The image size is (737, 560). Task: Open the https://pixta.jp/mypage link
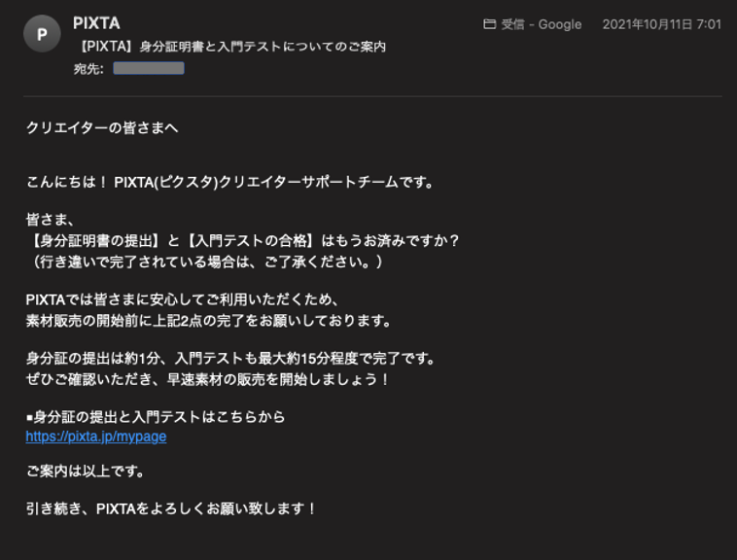point(96,437)
